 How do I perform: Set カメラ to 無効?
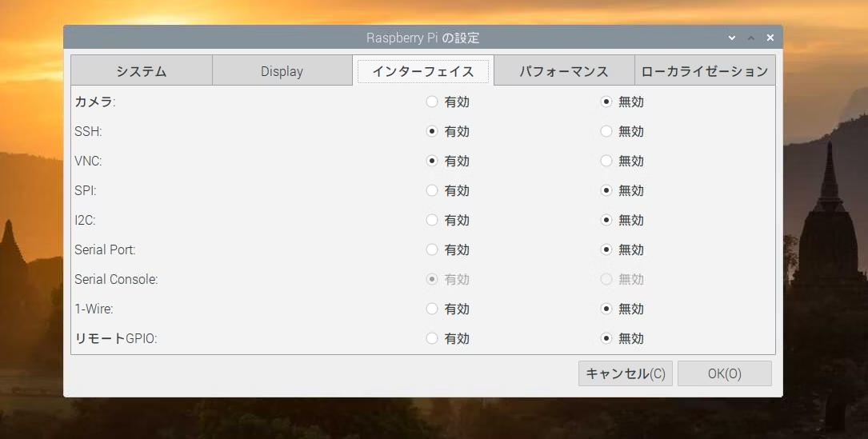[x=606, y=102]
